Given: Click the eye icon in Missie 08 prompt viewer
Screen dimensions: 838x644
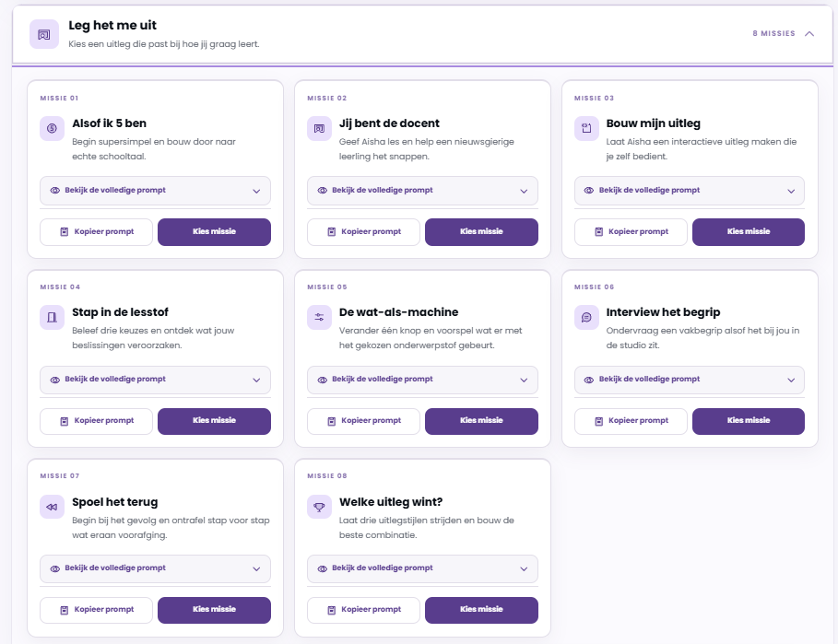Looking at the screenshot, I should point(323,568).
